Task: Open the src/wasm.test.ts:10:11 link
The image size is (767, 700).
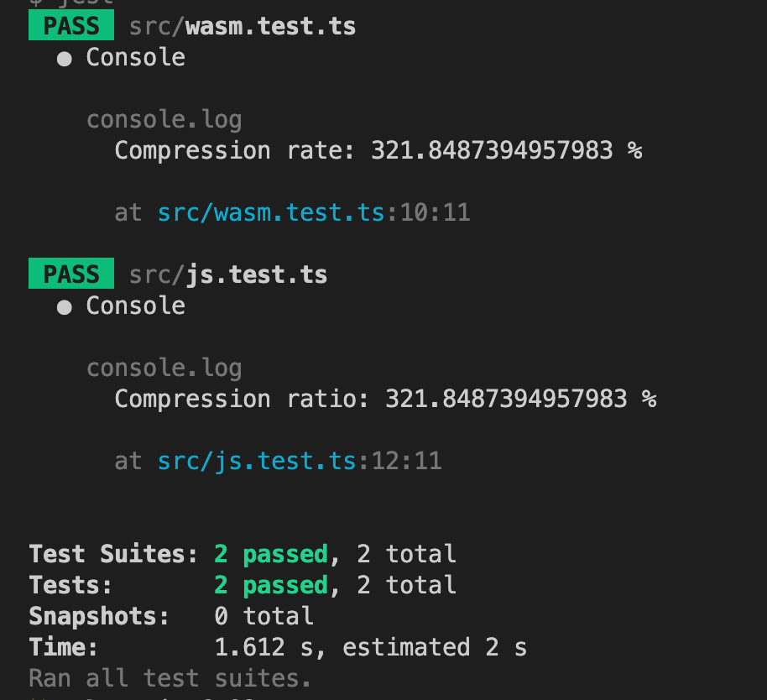Action: [x=314, y=213]
